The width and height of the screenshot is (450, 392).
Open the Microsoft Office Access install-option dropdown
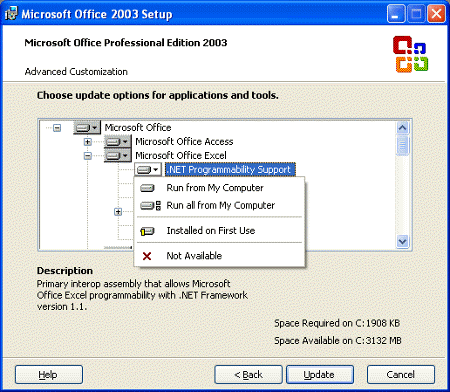click(x=118, y=142)
